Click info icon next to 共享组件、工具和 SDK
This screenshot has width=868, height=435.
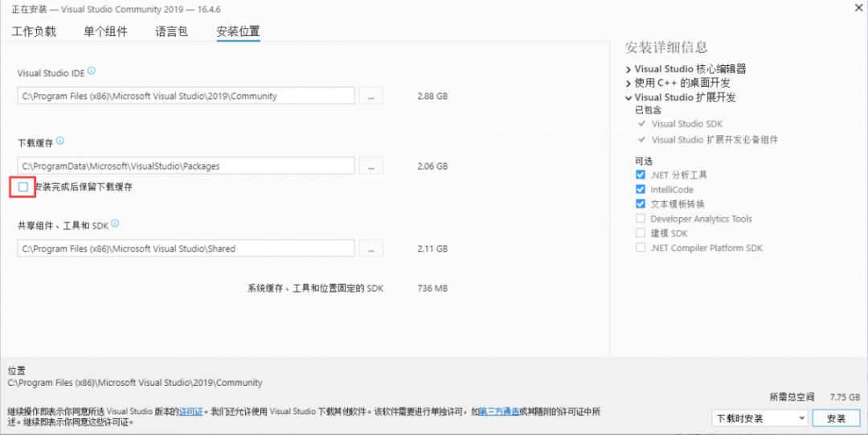(115, 224)
